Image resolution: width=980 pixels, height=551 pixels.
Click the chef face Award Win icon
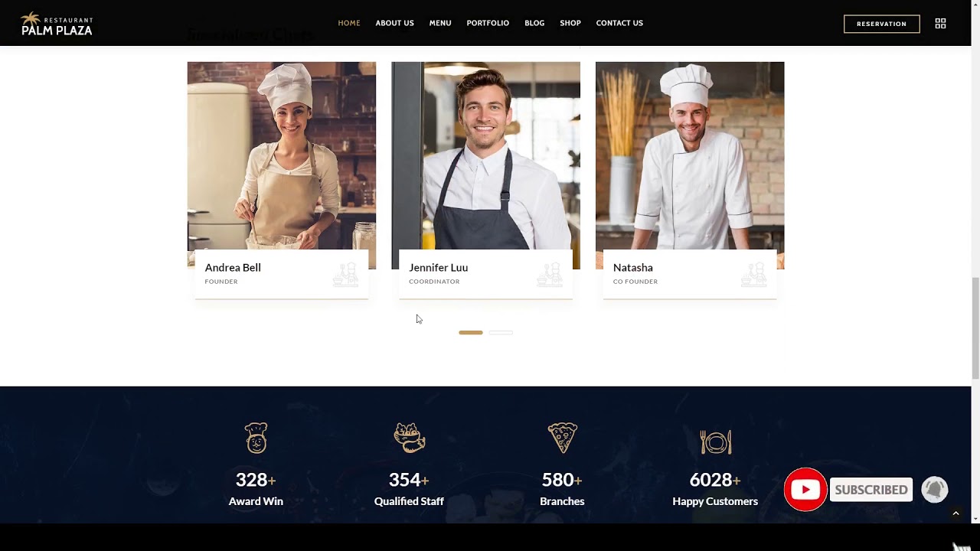[x=256, y=438]
